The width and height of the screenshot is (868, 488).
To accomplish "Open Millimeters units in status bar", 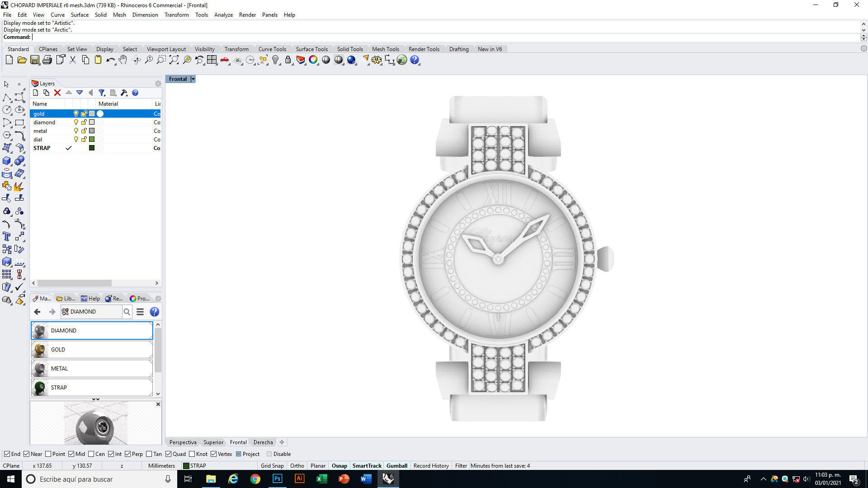I will [x=161, y=466].
